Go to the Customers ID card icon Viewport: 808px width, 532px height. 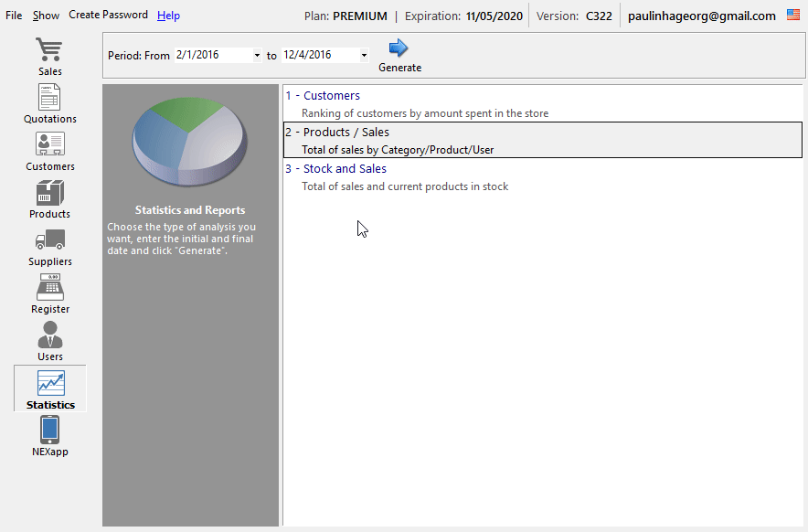click(49, 144)
